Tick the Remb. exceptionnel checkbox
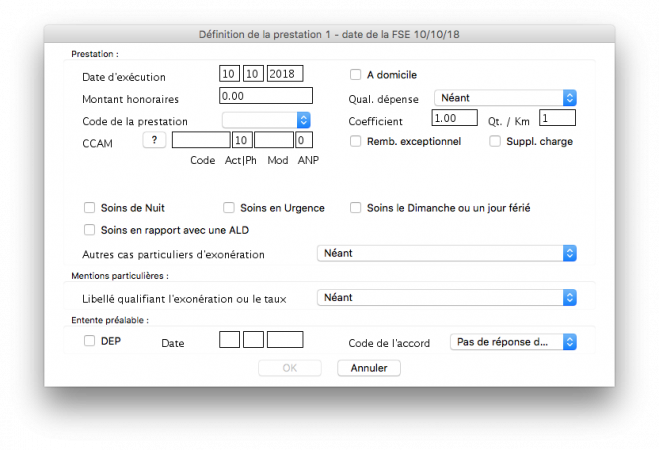Image resolution: width=659 pixels, height=450 pixels. click(356, 141)
